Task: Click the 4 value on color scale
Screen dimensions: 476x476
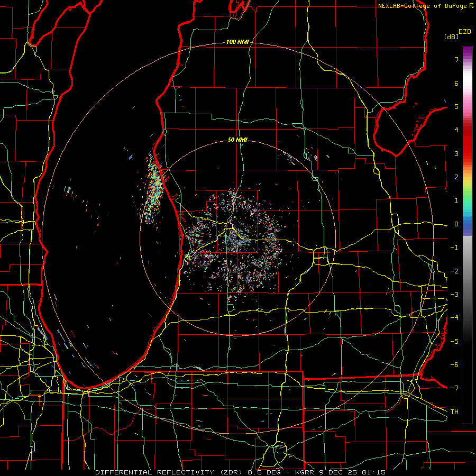Action: [x=456, y=130]
